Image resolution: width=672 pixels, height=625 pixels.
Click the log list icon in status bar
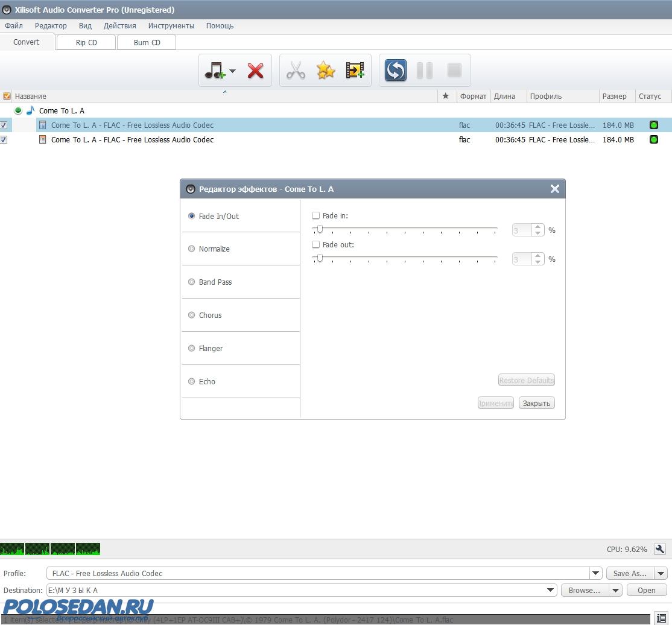[662, 618]
